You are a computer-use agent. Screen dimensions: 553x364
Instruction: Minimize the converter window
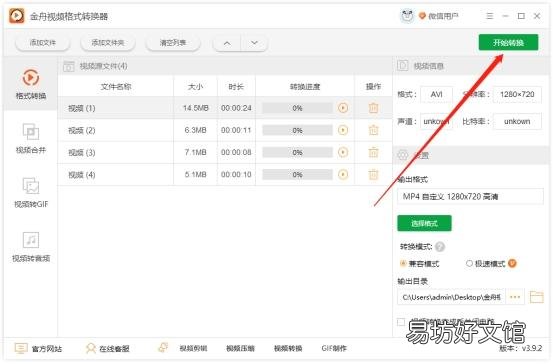(x=505, y=16)
